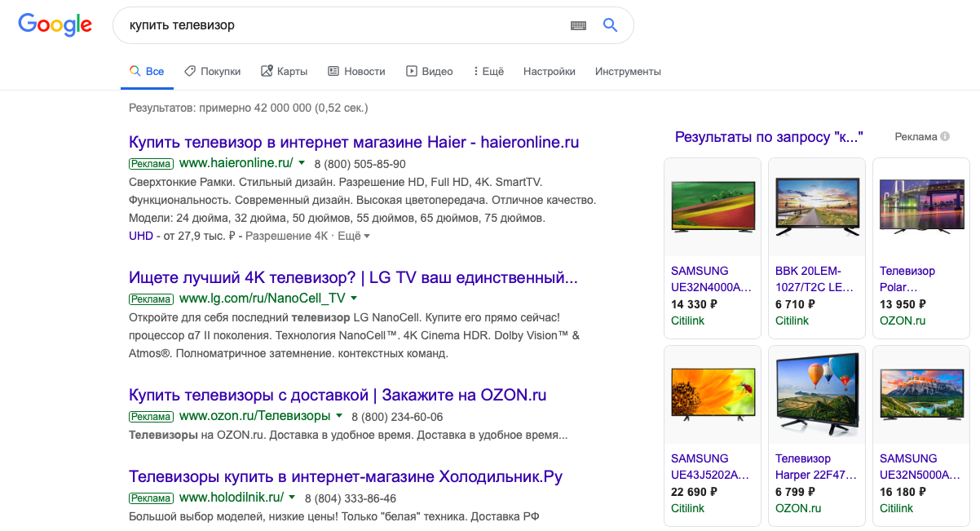Click the 16 180 ₽ price
Screen dimensions: 980x531
pos(903,492)
